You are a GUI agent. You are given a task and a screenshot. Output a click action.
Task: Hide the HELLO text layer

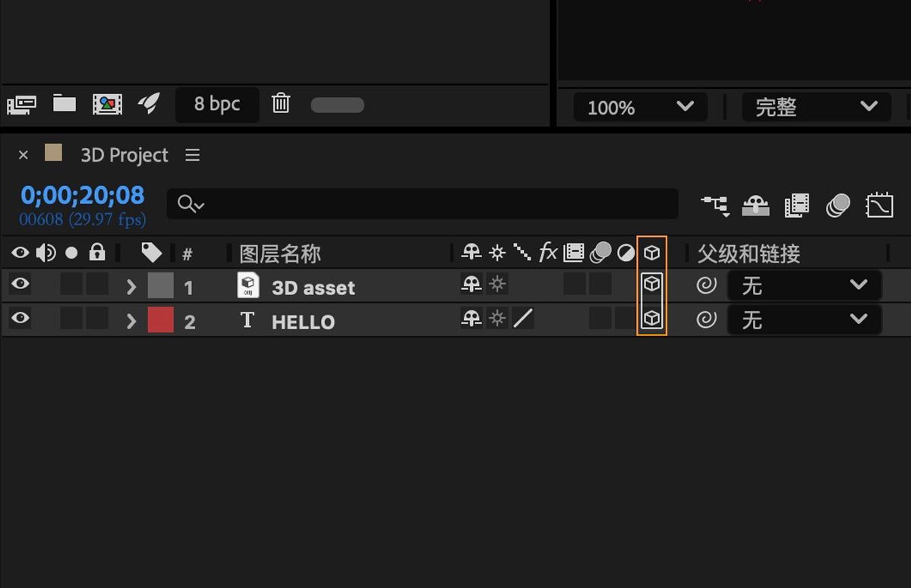(x=20, y=319)
